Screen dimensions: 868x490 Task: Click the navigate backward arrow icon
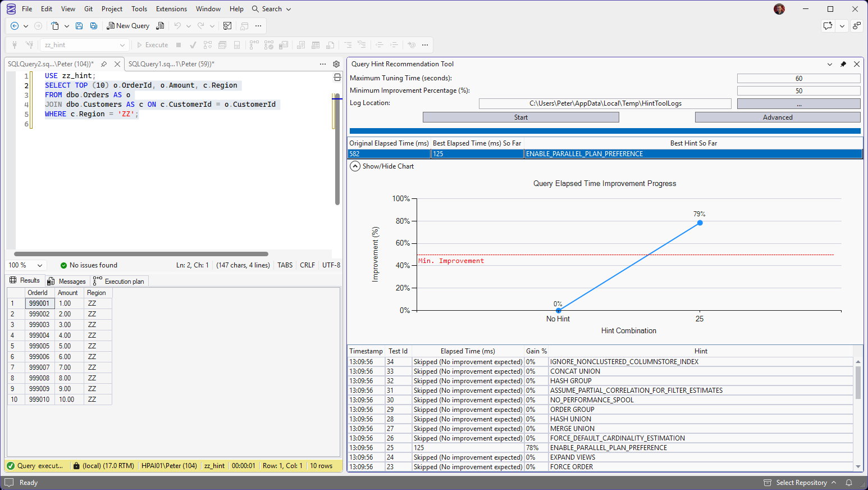coord(15,26)
